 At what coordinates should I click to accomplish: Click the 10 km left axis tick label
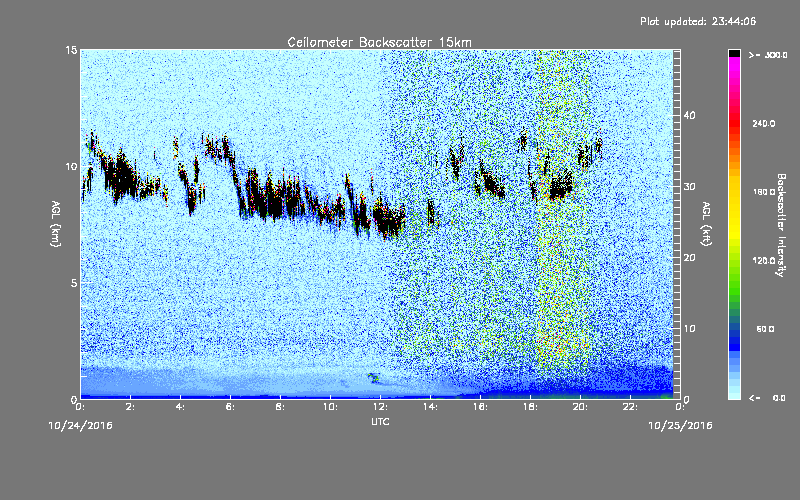71,166
